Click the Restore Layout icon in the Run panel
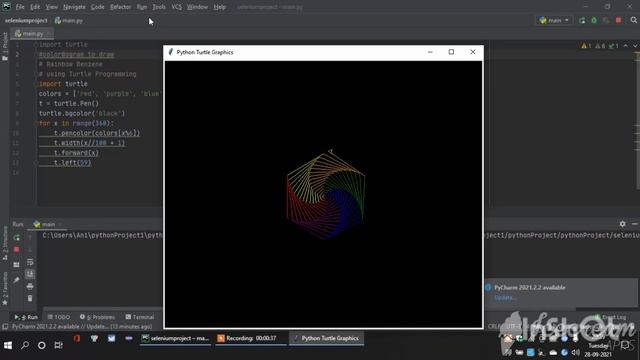640x360 pixels. [x=16, y=264]
